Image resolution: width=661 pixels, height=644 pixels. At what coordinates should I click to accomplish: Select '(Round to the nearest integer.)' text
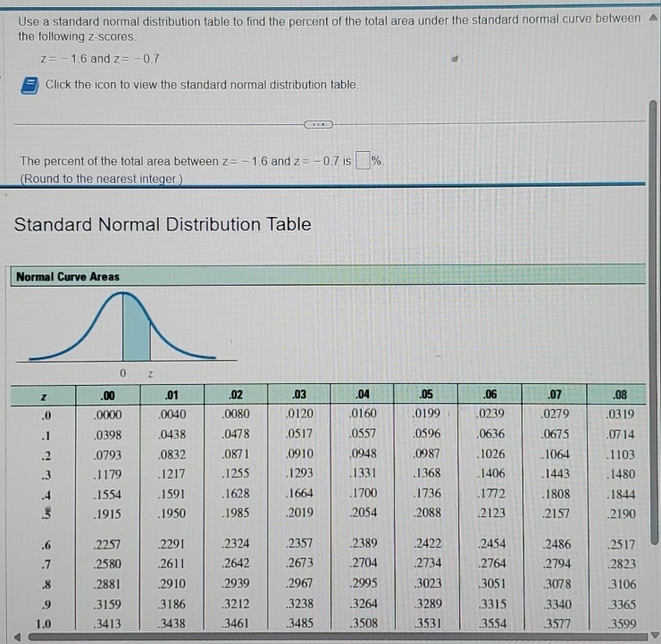pyautogui.click(x=102, y=180)
